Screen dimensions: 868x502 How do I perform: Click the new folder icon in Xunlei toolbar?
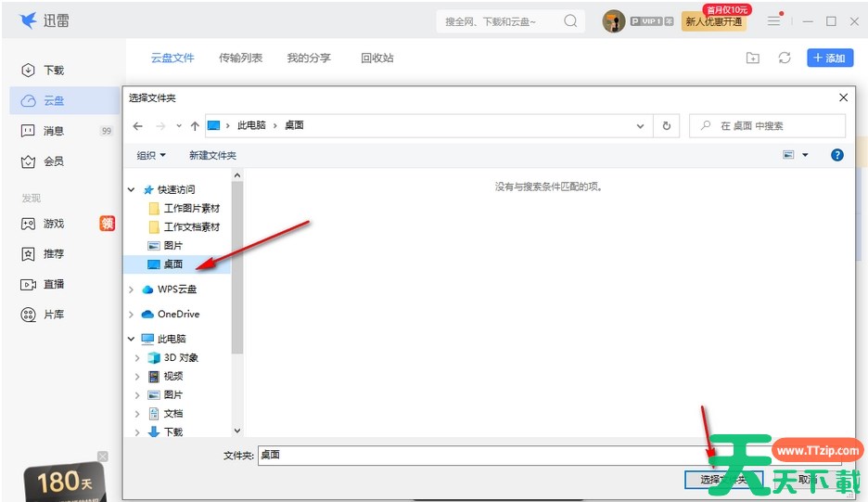click(x=753, y=58)
